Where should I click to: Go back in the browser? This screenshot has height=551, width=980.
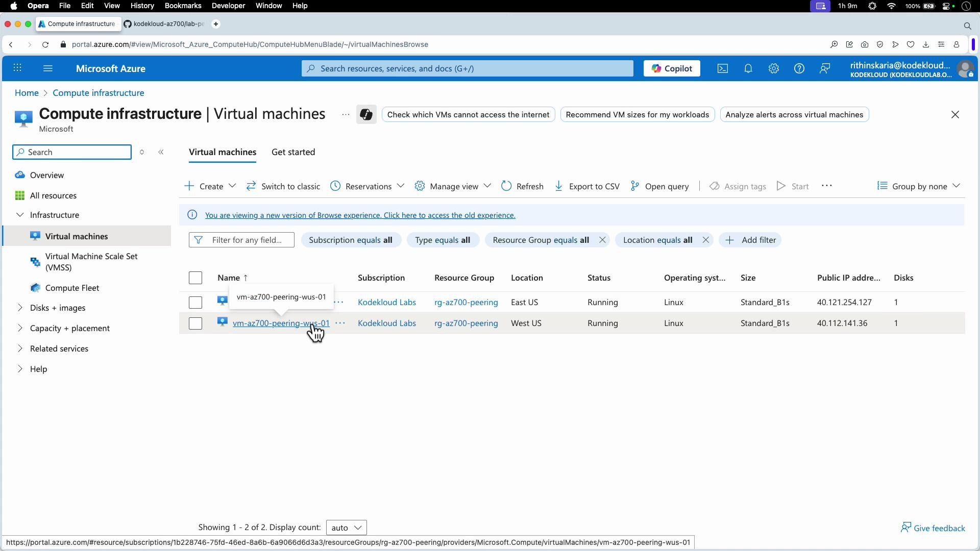[11, 45]
